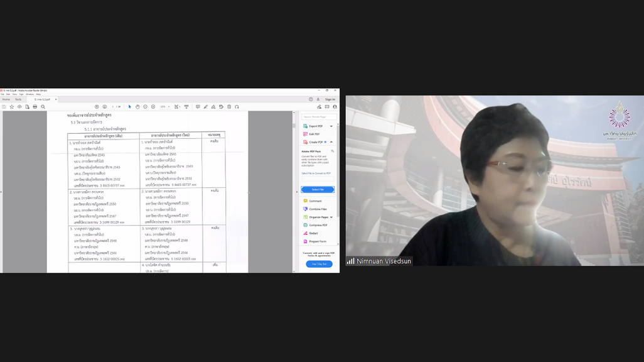This screenshot has height=362, width=644.
Task: Click the send by email envelope icon
Action: (x=327, y=107)
